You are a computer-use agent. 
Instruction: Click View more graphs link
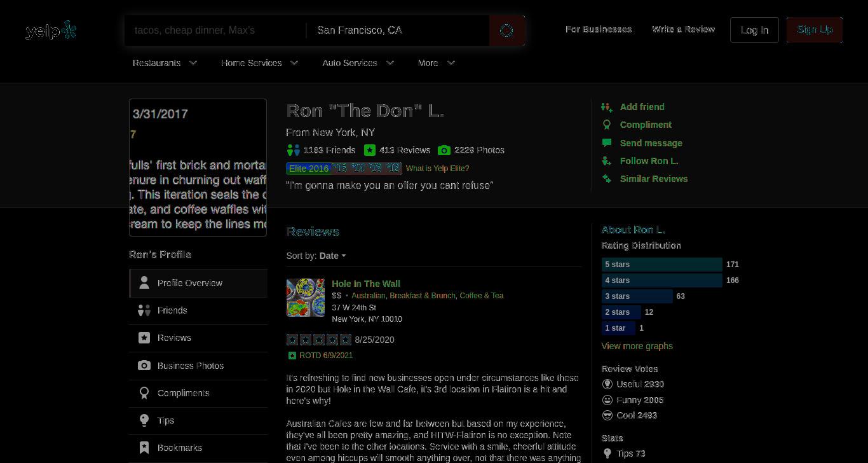pyautogui.click(x=637, y=346)
